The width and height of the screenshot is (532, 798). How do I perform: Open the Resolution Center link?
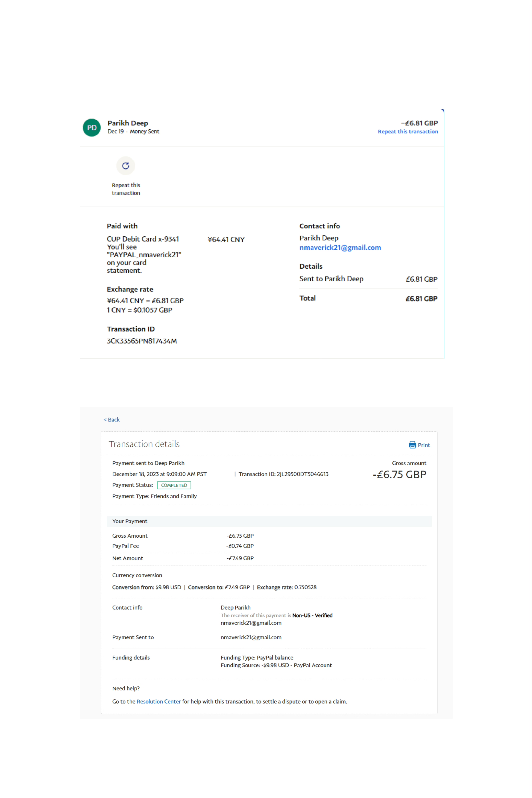coord(158,701)
